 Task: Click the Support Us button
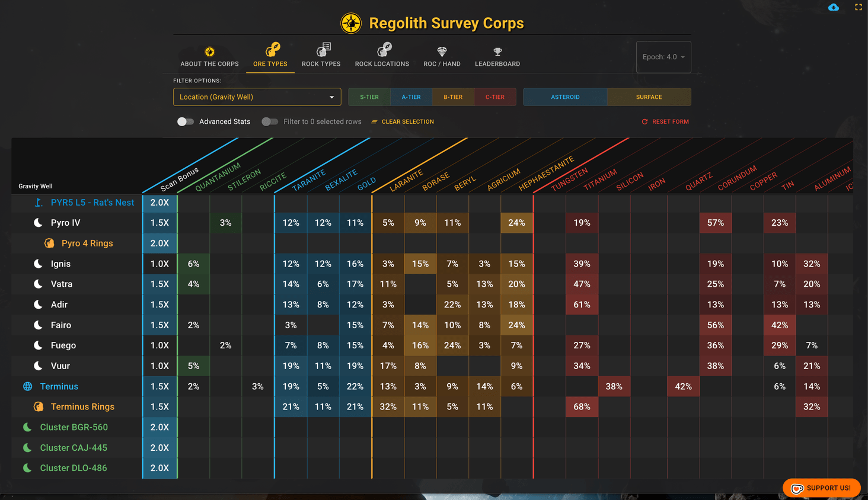[821, 488]
